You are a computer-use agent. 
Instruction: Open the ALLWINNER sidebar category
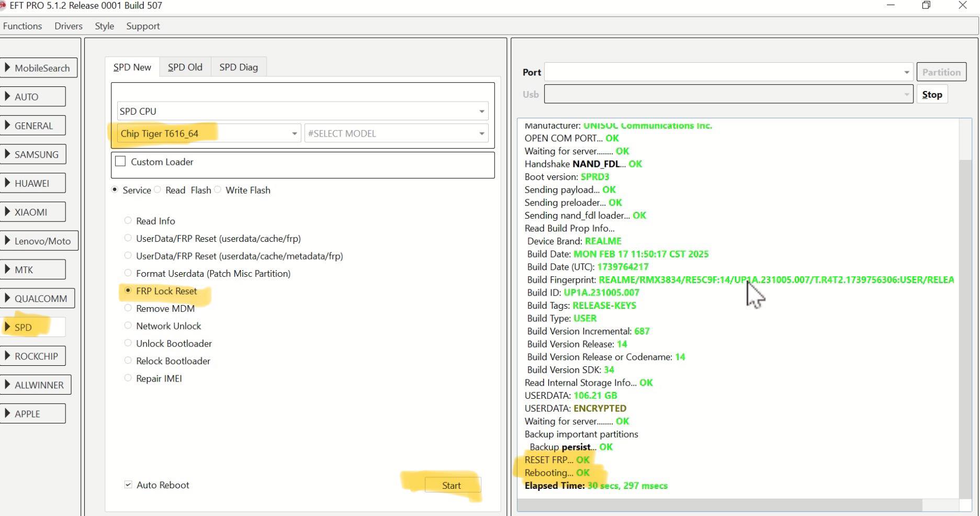tap(36, 385)
